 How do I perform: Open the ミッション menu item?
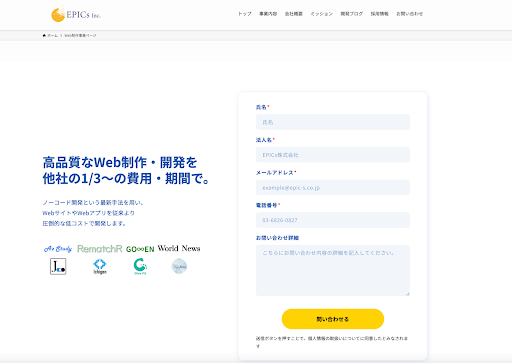click(x=322, y=14)
